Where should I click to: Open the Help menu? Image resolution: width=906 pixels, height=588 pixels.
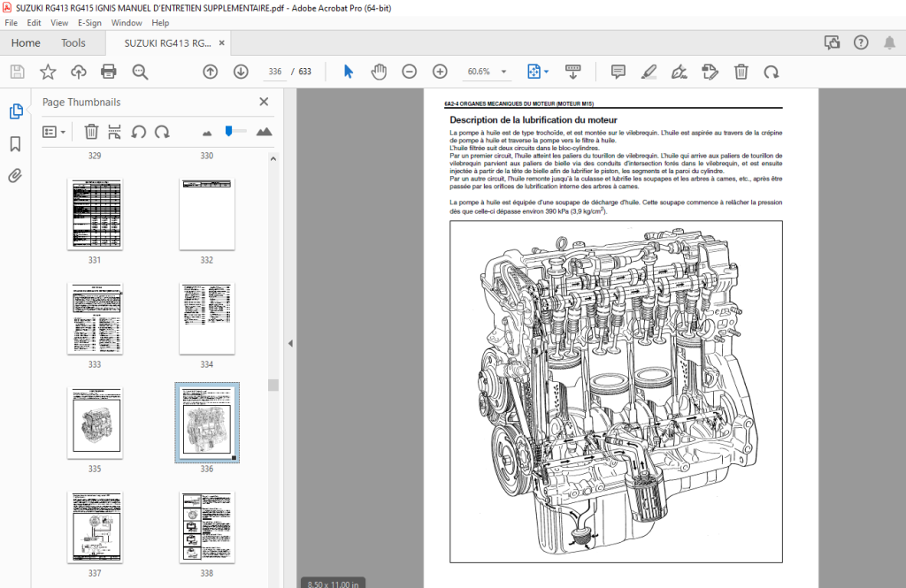click(161, 22)
